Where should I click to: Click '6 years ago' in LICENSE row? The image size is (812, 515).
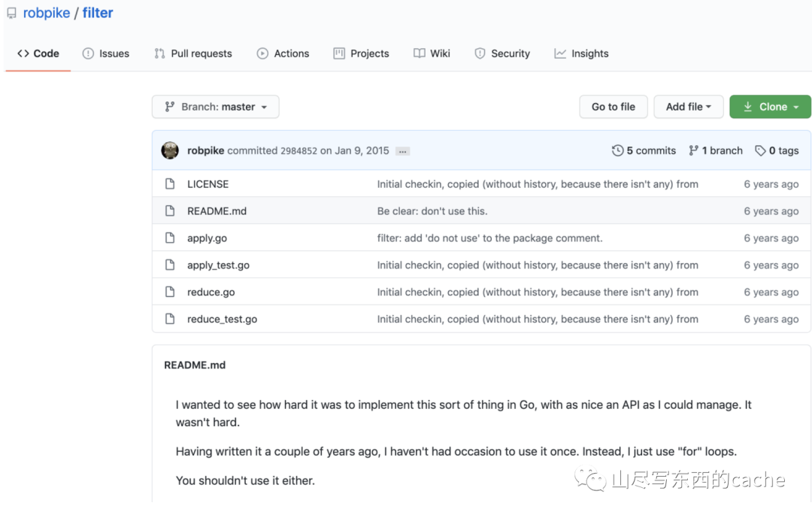(771, 184)
